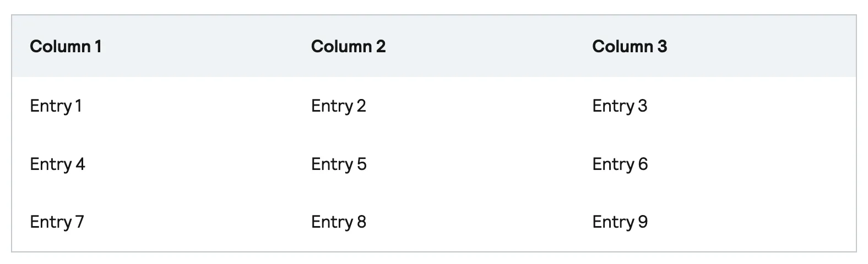Screen dimensions: 868x264
Task: Select the Column 3 header cell
Action: pos(630,47)
